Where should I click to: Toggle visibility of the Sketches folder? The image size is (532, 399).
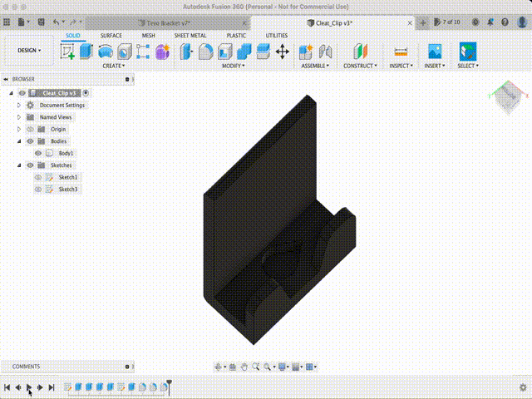pos(30,165)
